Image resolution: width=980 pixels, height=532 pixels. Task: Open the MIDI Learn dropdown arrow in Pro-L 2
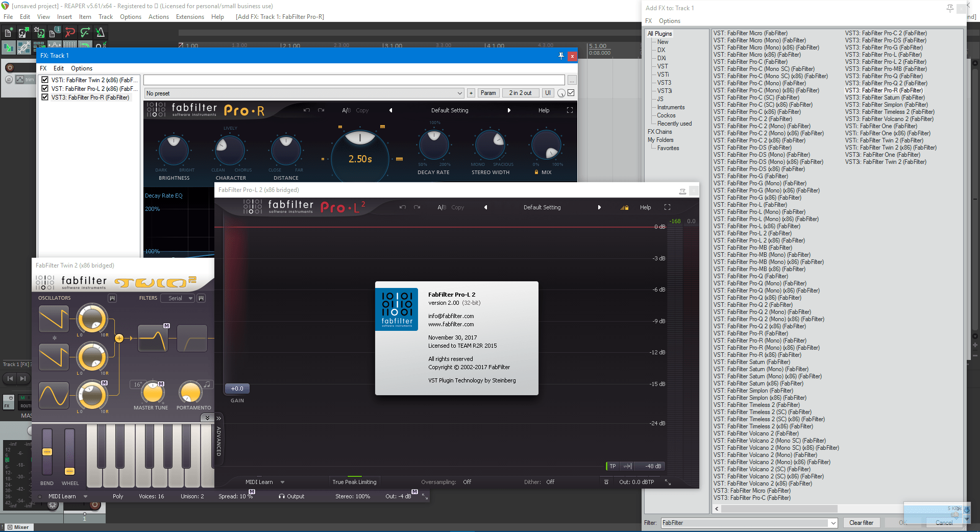point(282,482)
